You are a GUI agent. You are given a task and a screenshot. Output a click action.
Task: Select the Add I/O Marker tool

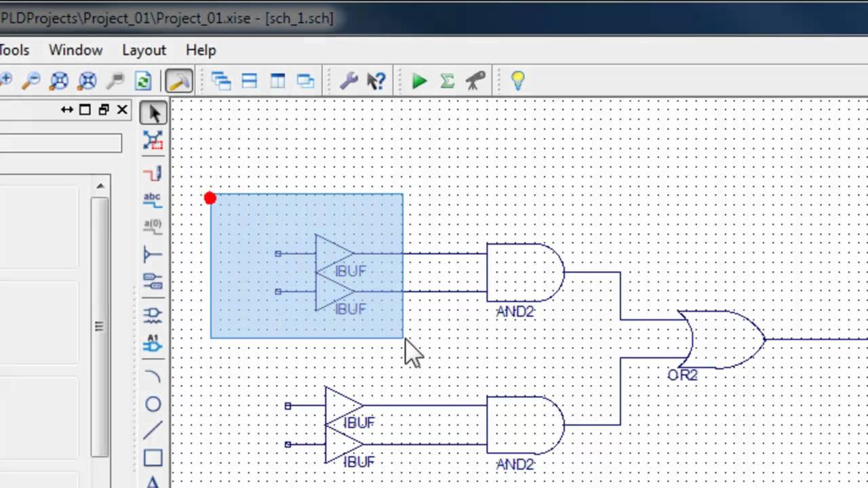(x=153, y=281)
